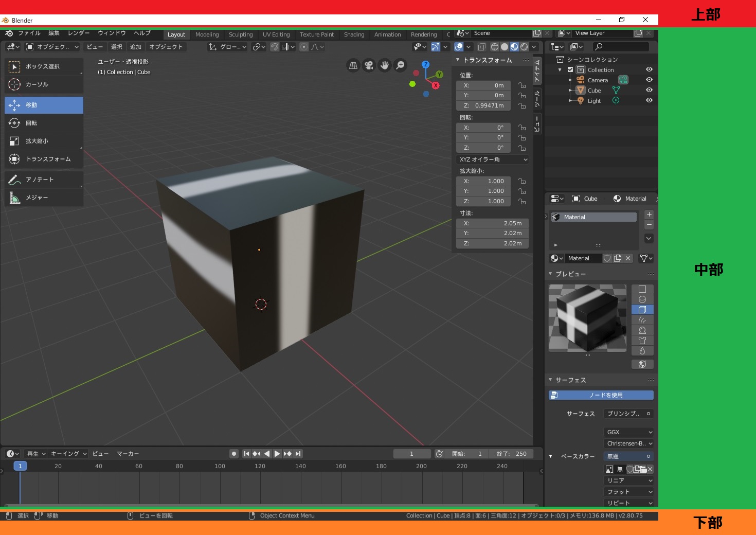The height and width of the screenshot is (535, 756).
Task: Activate the 回転 rotate tool
Action: 44,123
